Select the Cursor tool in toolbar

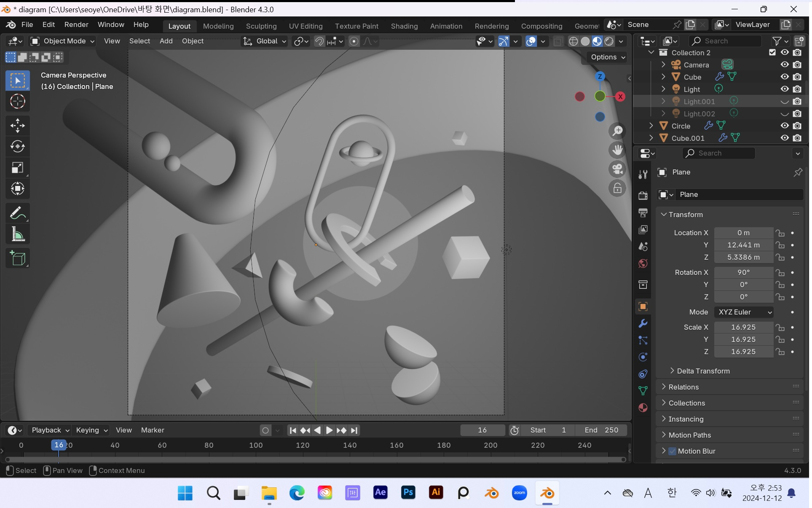pyautogui.click(x=17, y=102)
